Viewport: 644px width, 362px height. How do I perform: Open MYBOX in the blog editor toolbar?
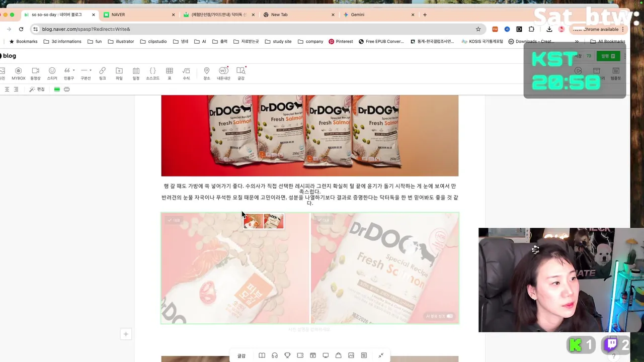(x=18, y=73)
